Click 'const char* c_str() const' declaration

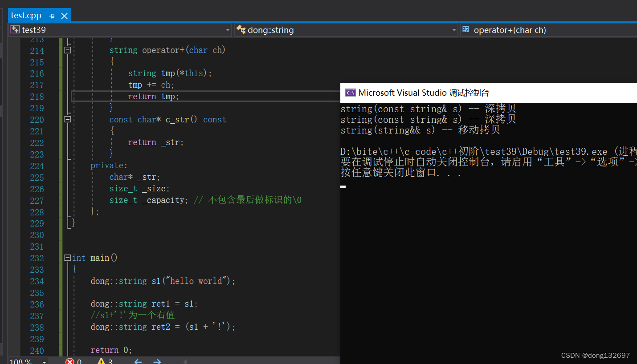click(168, 120)
